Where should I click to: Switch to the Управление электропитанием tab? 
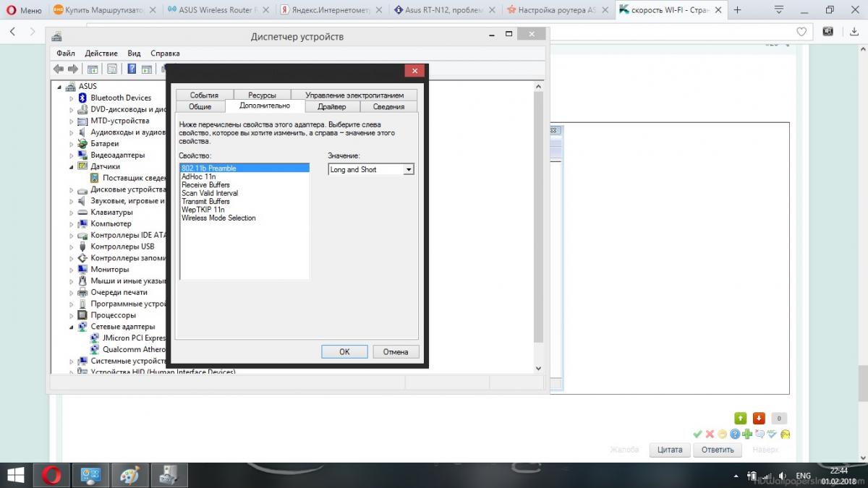click(x=354, y=95)
